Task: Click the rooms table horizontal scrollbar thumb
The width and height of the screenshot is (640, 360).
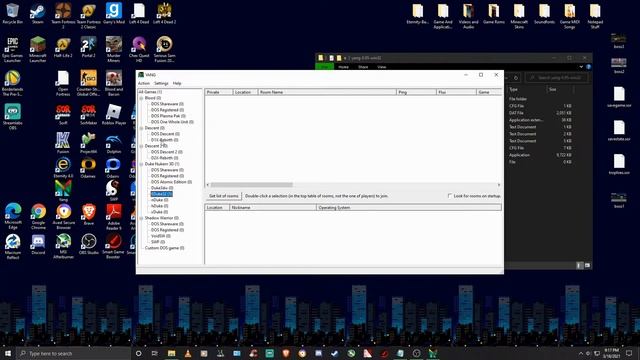Action: pos(251,185)
